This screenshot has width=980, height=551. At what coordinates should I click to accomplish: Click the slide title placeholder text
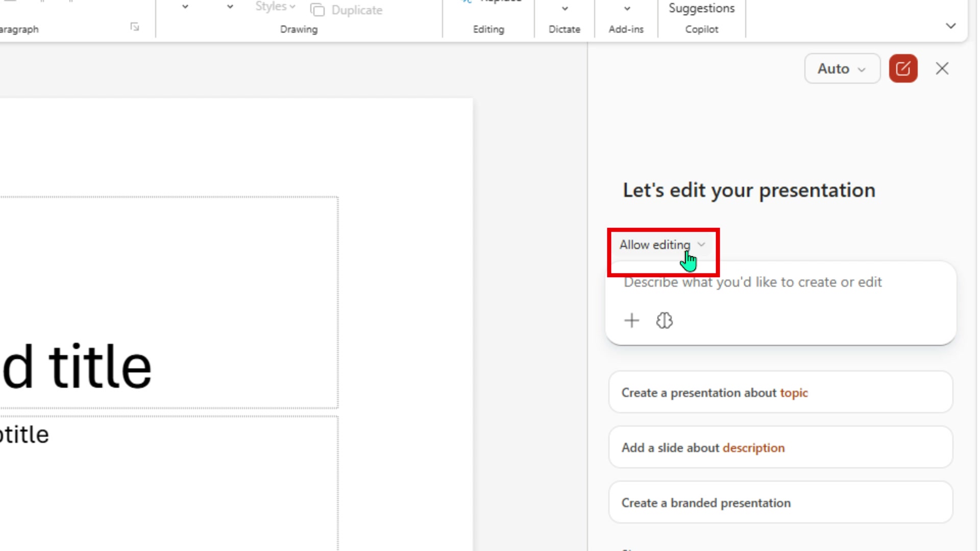(x=77, y=366)
